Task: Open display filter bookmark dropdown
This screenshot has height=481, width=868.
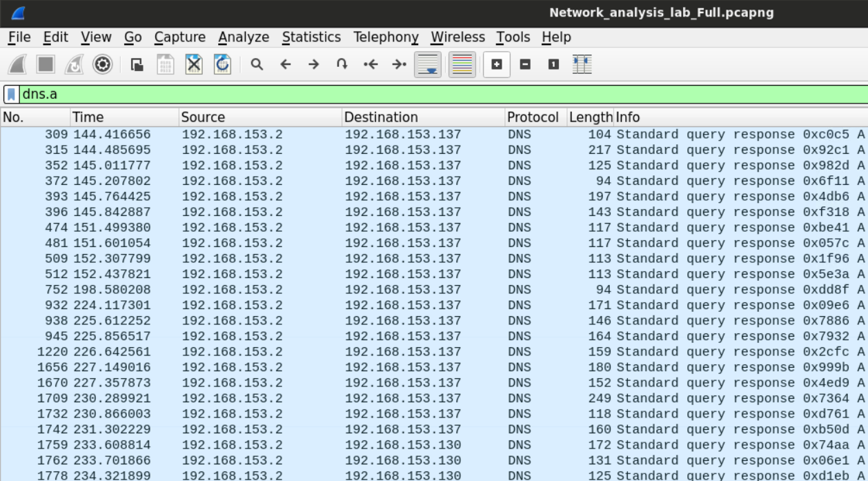Action: coord(11,95)
